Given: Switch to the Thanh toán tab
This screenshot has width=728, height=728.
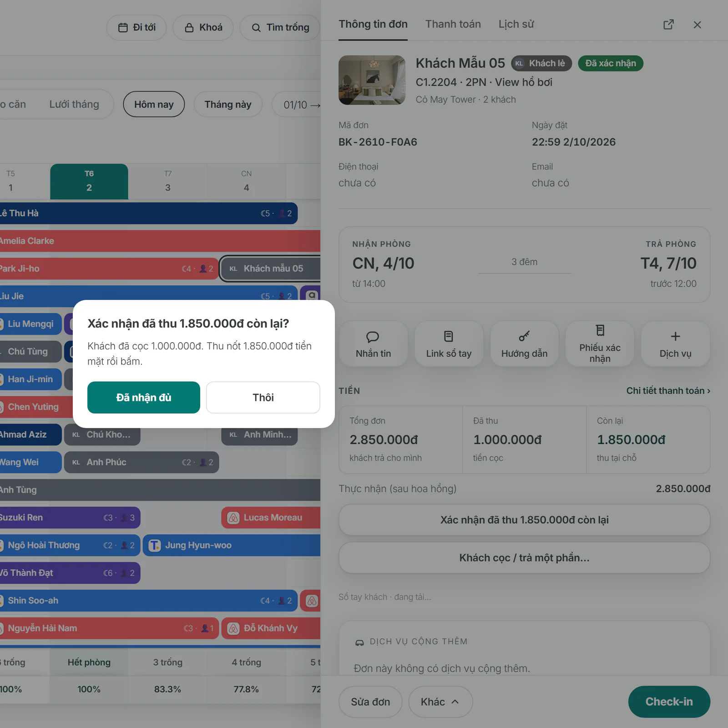Looking at the screenshot, I should coord(453,24).
